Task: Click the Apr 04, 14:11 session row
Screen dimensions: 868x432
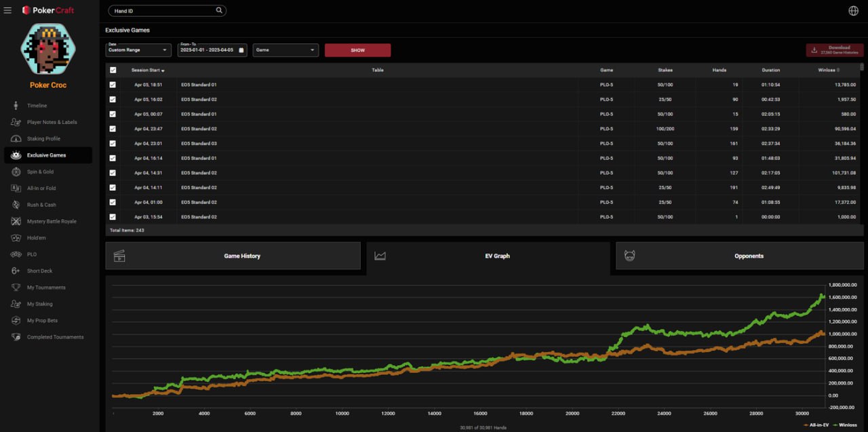Action: click(483, 188)
